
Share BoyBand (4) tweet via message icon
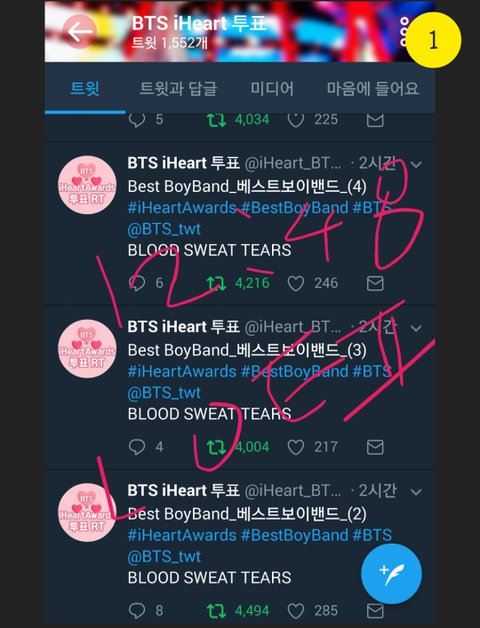(x=375, y=283)
